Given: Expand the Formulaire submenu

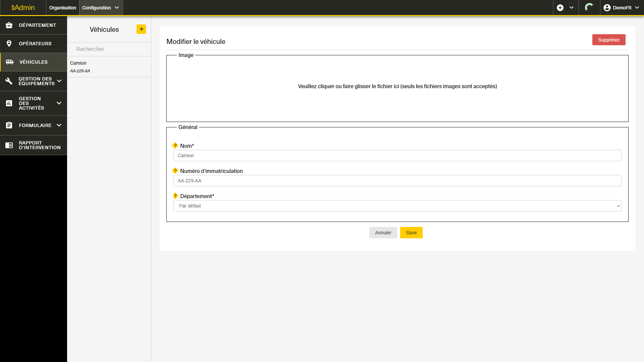Looking at the screenshot, I should (x=59, y=125).
